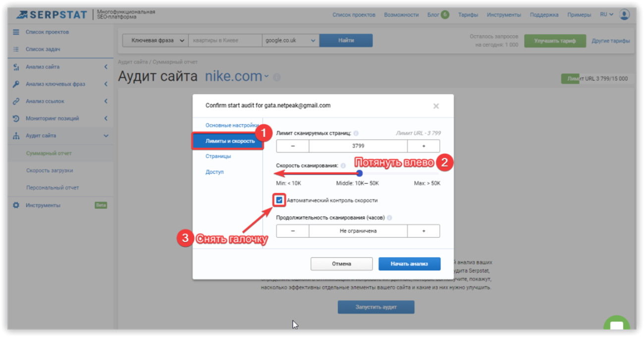Switch to Доступ tab in dialog
Viewport: 644px width, 337px height.
click(x=215, y=172)
